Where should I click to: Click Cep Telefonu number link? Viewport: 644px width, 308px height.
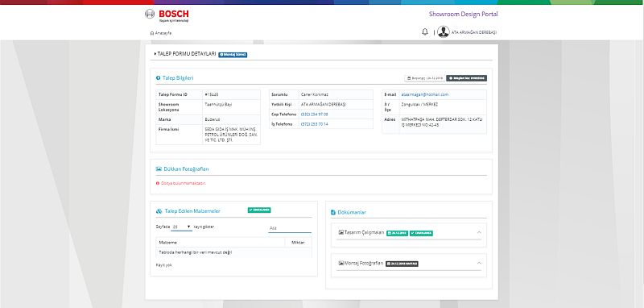click(x=314, y=114)
